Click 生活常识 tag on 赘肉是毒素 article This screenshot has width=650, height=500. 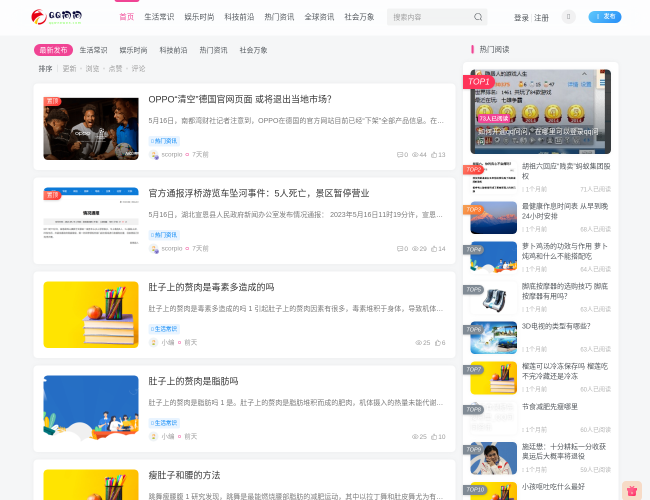point(164,329)
